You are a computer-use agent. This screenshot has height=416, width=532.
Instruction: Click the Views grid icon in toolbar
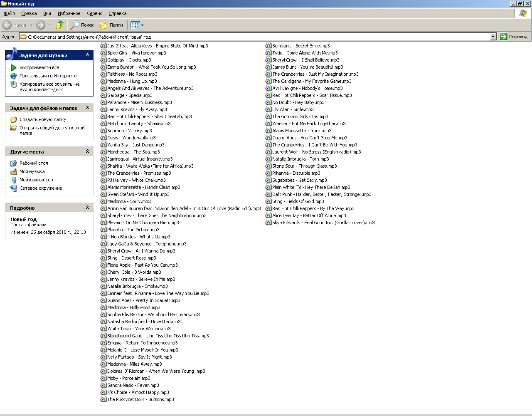(135, 25)
